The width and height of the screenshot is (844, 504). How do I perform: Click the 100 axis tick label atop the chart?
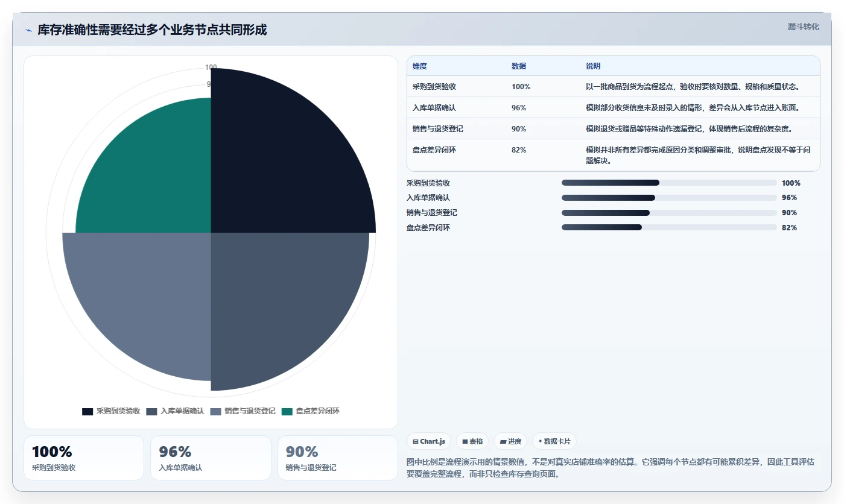(x=211, y=67)
